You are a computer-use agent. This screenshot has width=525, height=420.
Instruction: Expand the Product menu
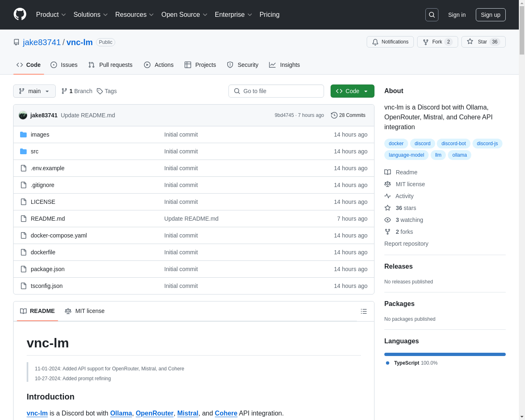coord(51,15)
